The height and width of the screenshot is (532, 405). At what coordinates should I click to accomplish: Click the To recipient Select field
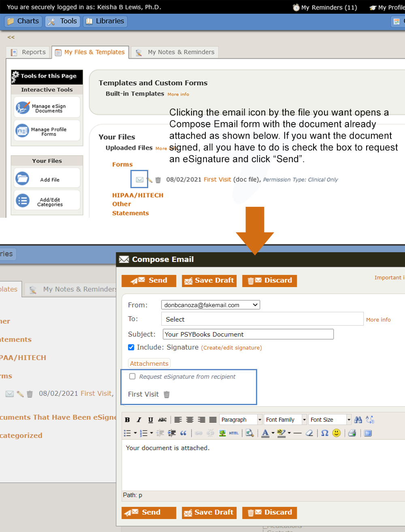click(262, 319)
